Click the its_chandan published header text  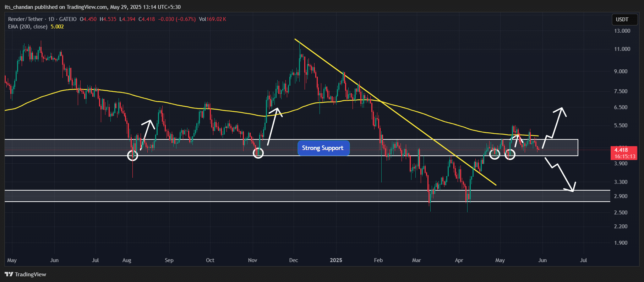pyautogui.click(x=93, y=7)
